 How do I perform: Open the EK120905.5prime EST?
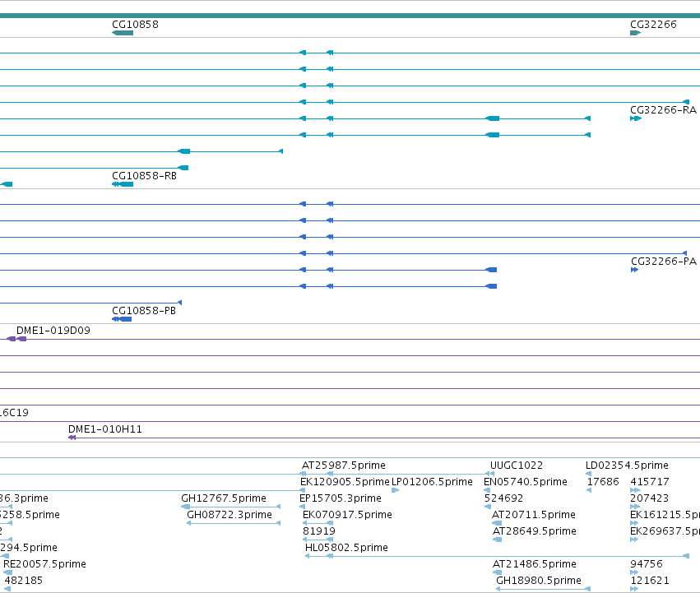[345, 482]
